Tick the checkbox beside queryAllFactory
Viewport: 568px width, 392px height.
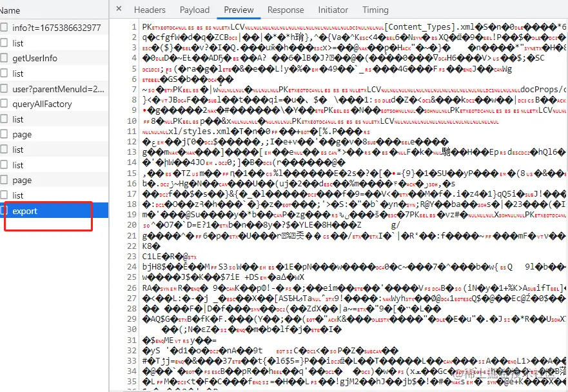click(4, 104)
